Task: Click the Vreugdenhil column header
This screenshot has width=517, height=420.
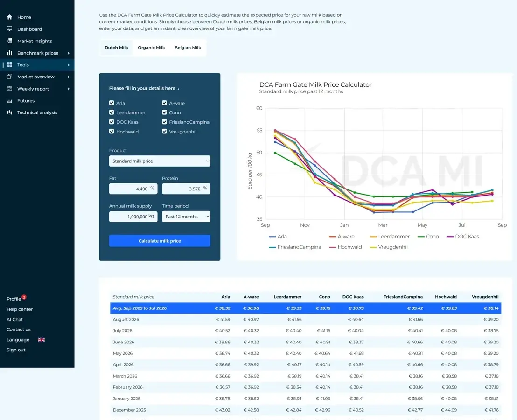Action: pos(485,297)
